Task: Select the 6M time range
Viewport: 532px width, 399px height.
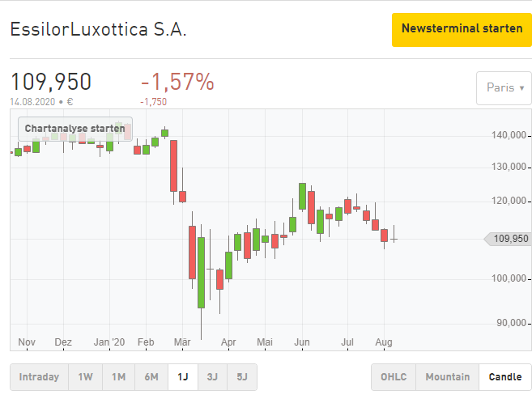Action: click(151, 376)
